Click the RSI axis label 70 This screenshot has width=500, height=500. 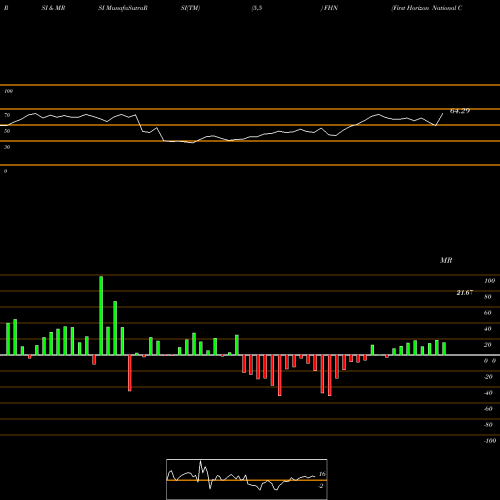pyautogui.click(x=7, y=115)
